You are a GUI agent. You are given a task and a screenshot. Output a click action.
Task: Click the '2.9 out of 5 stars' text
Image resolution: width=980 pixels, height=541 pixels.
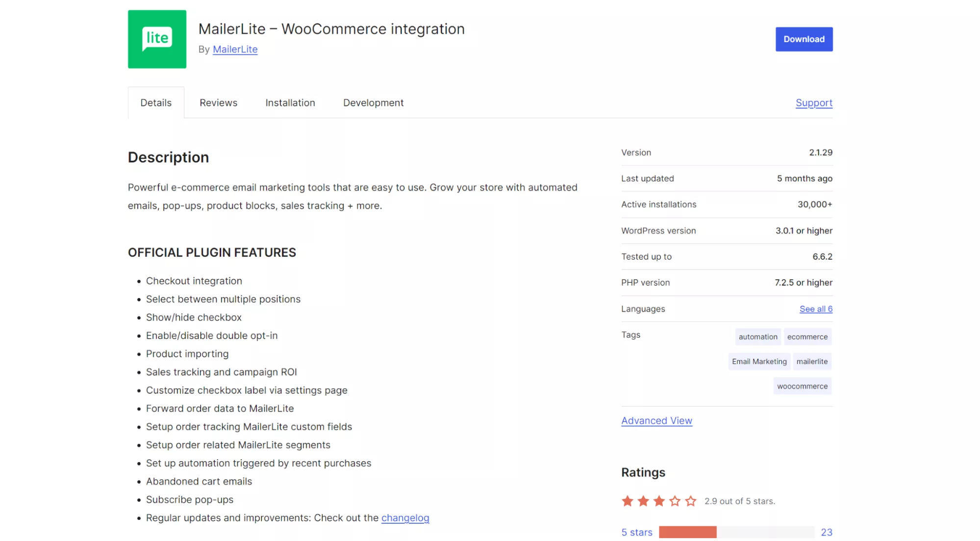click(x=739, y=501)
